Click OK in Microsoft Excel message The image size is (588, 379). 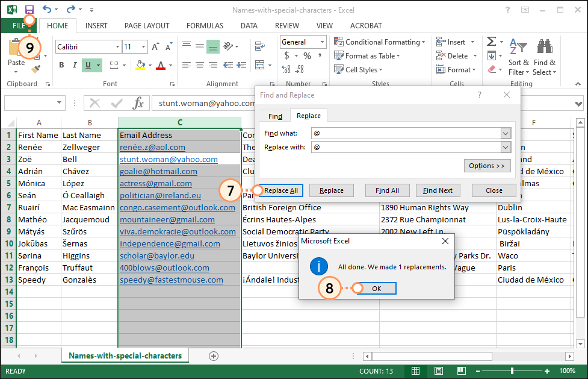(x=377, y=289)
